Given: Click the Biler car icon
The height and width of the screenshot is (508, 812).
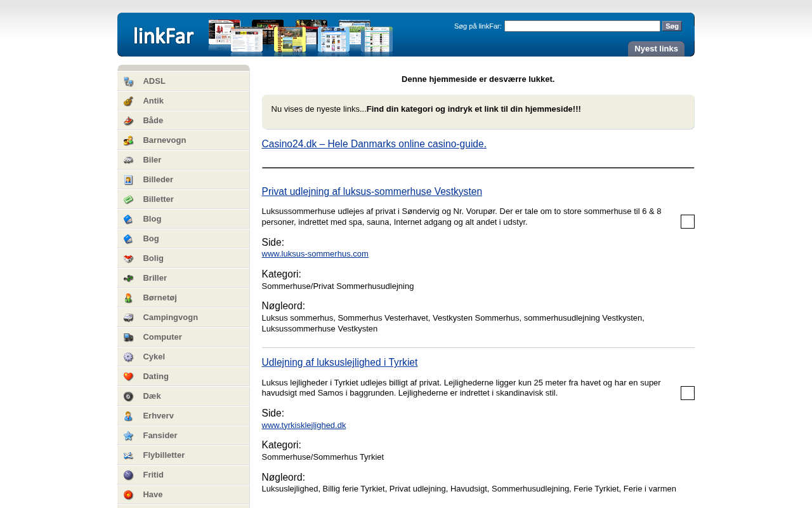Looking at the screenshot, I should pyautogui.click(x=129, y=160).
